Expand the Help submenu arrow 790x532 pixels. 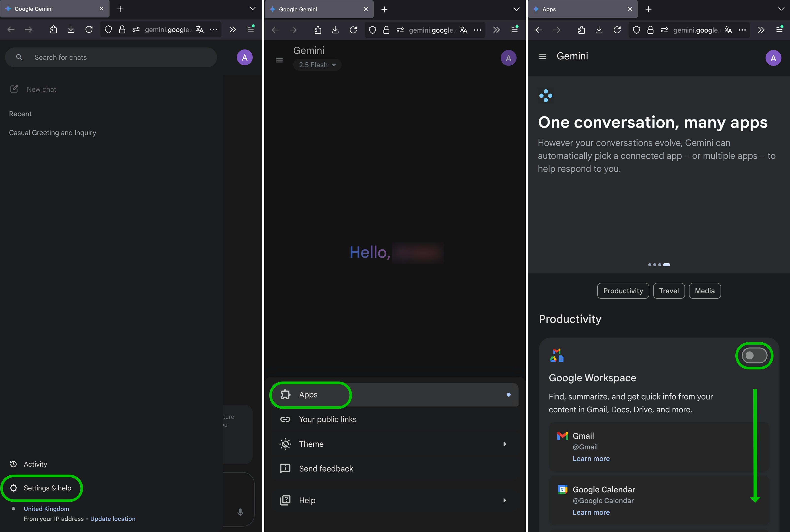[x=504, y=500]
